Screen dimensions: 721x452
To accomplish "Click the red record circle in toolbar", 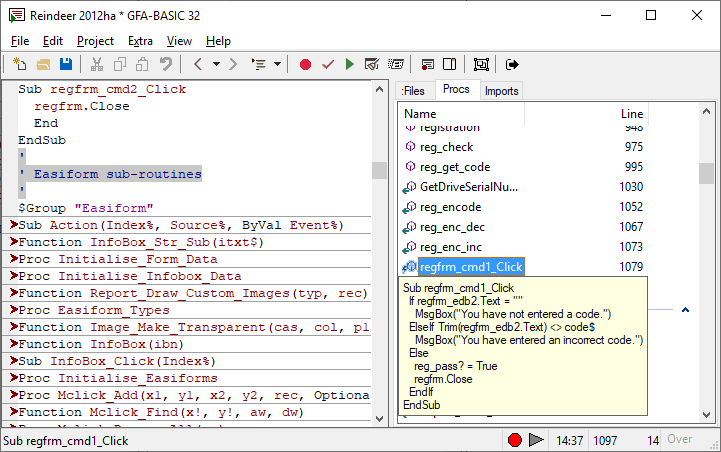I will click(x=305, y=65).
